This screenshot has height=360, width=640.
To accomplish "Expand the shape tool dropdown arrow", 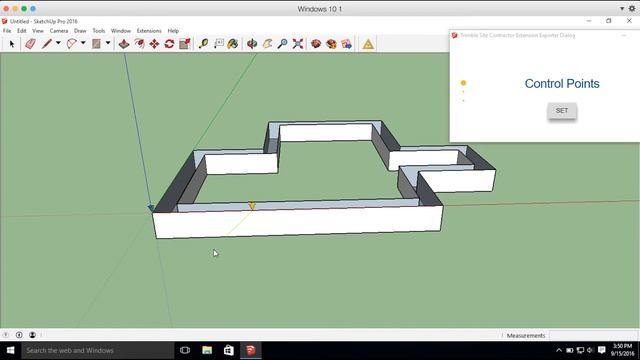I will (x=108, y=43).
